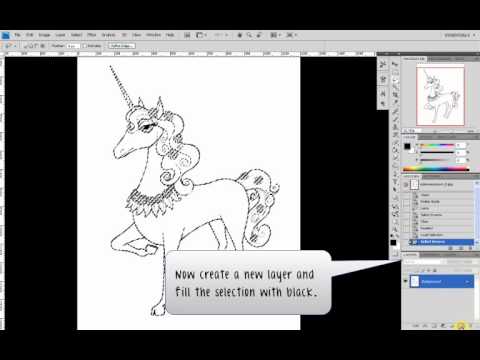480x360 pixels.
Task: Click the Delete layer trash icon
Action: click(x=470, y=325)
